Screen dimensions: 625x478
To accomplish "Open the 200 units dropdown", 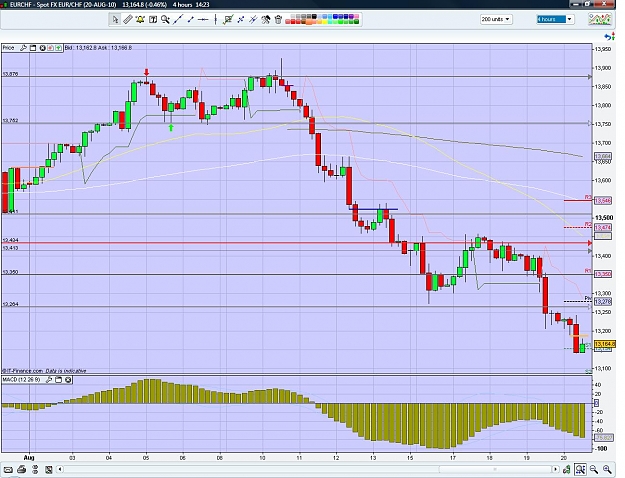I will [x=496, y=19].
